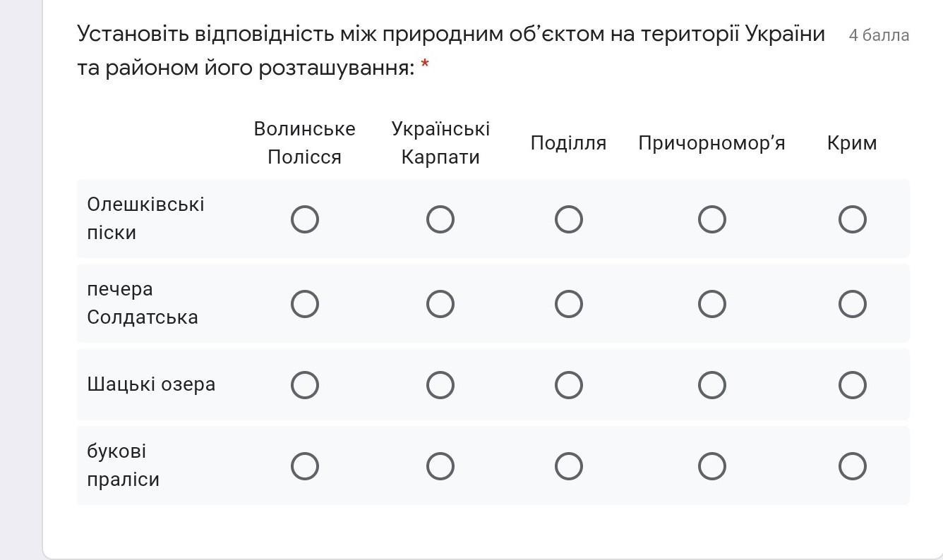Mark Поділля for букові праліси
Image resolution: width=943 pixels, height=560 pixels.
tap(569, 466)
